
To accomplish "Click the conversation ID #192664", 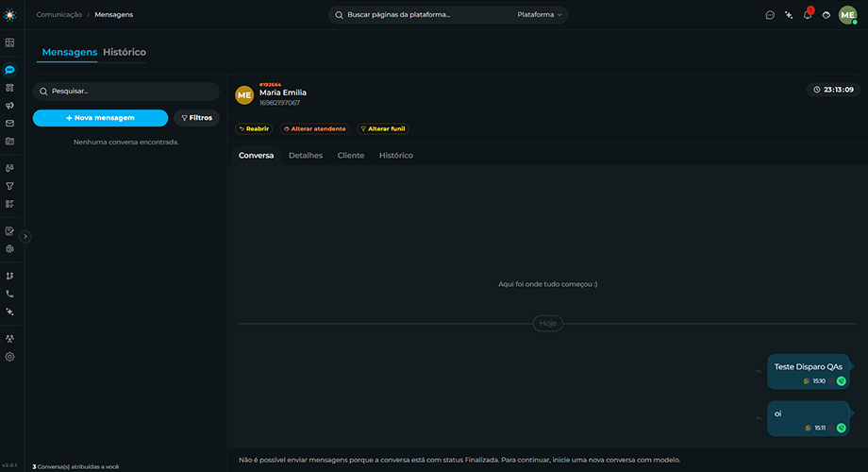I will coord(270,85).
